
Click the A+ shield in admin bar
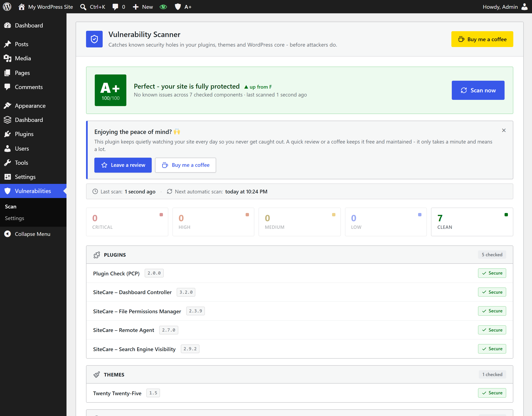[x=183, y=7]
